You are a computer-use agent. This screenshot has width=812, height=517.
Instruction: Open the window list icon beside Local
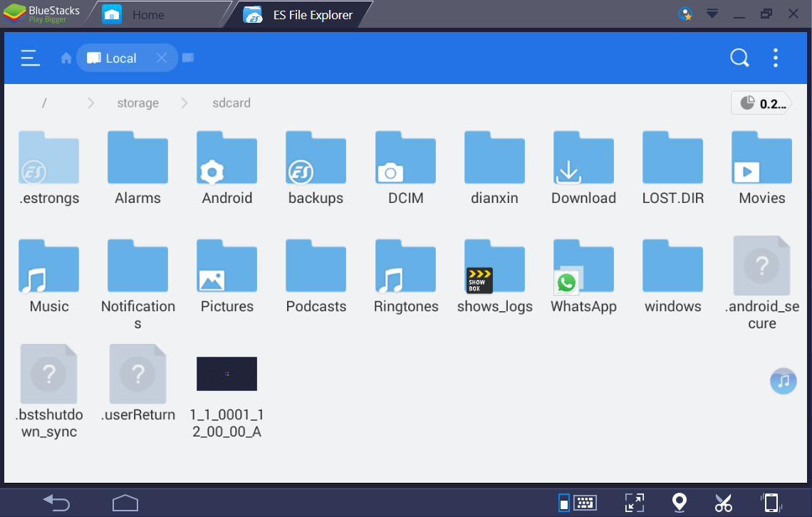pos(188,58)
